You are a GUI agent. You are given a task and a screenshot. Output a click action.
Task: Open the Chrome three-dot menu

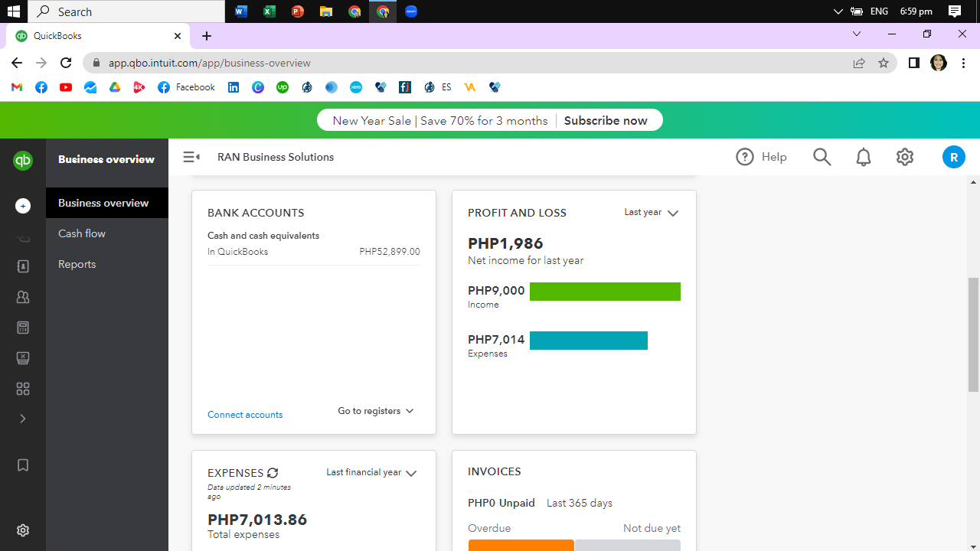[x=963, y=63]
